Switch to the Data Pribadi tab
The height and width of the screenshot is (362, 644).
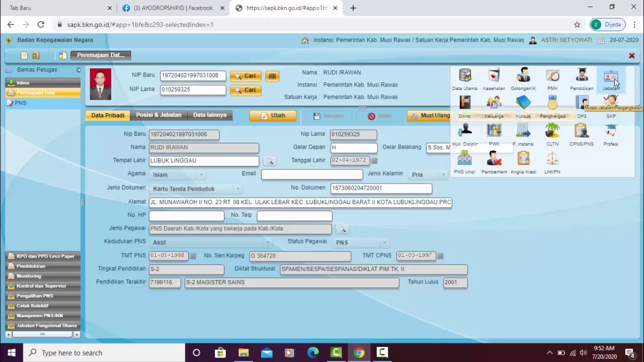(x=108, y=115)
